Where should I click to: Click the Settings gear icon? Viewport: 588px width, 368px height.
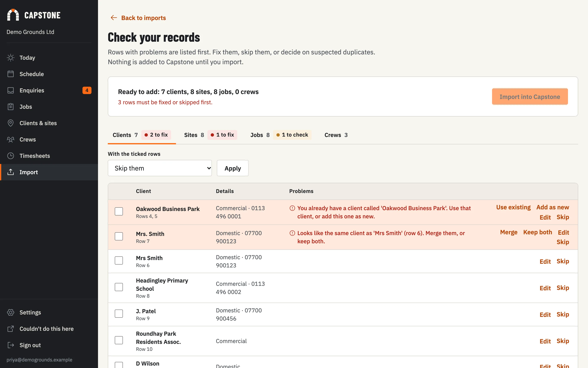click(11, 312)
